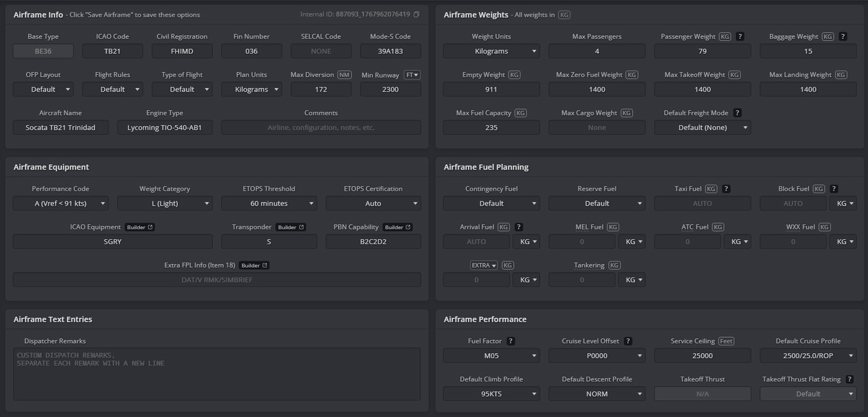Image resolution: width=868 pixels, height=417 pixels.
Task: Expand the ETOPS Threshold dropdown
Action: [269, 203]
